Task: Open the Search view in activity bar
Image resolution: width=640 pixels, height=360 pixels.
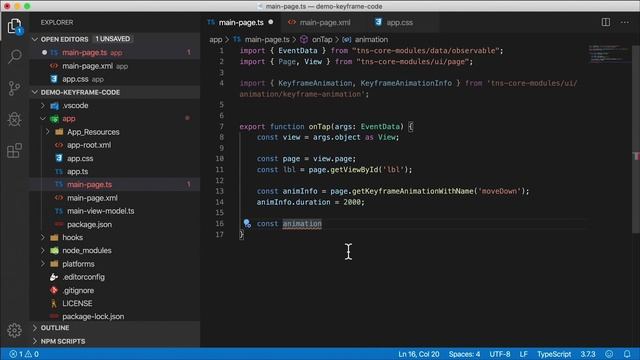Action: click(15, 56)
